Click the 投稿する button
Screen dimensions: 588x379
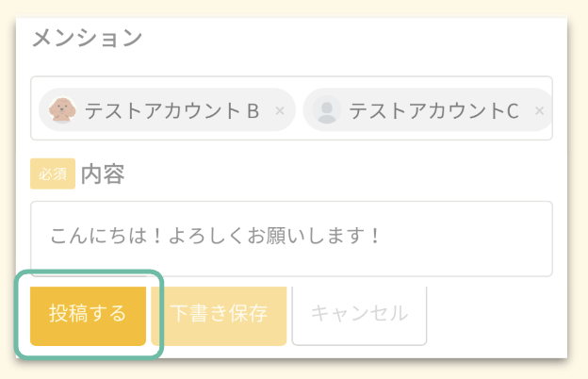tap(88, 314)
